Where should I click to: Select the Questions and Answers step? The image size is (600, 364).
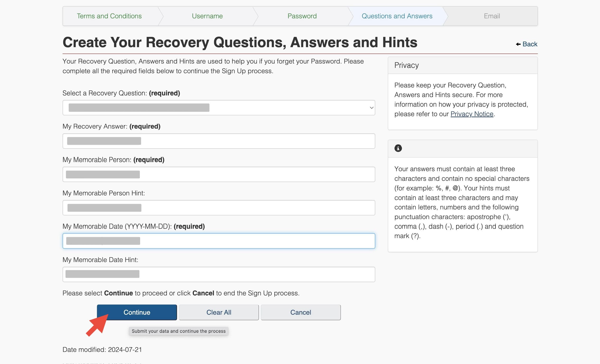click(x=397, y=16)
